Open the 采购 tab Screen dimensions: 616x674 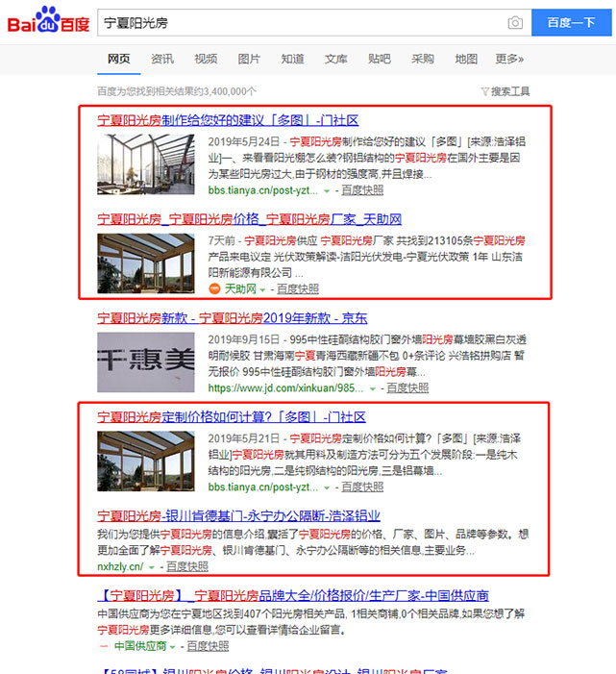click(x=423, y=59)
